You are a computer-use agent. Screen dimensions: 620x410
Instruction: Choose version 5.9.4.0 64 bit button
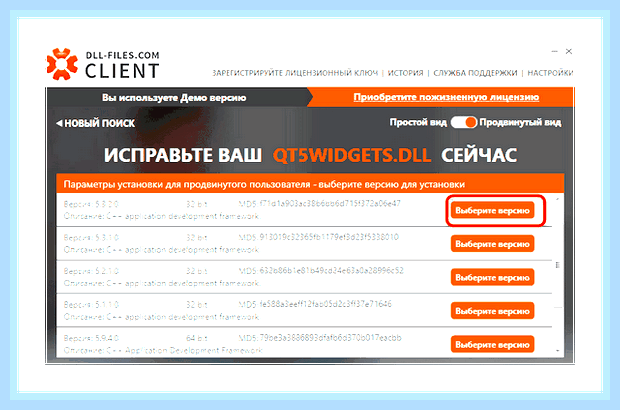point(492,344)
